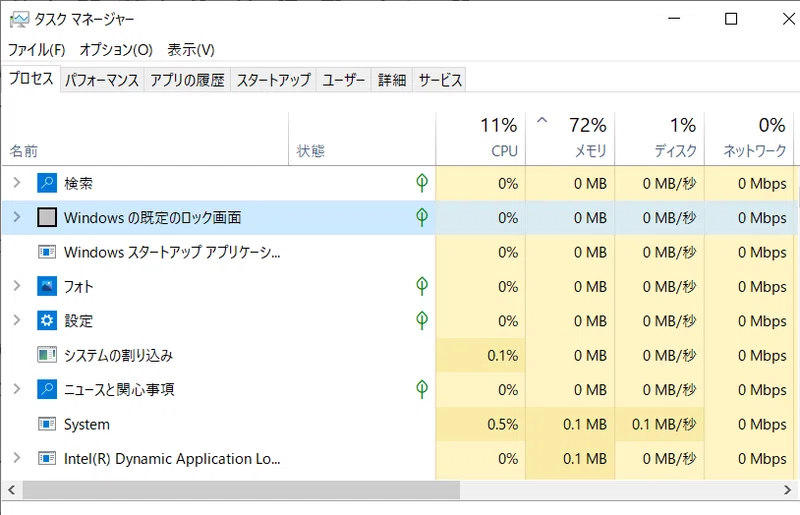Click the green leaf status icon for フォト

[422, 286]
